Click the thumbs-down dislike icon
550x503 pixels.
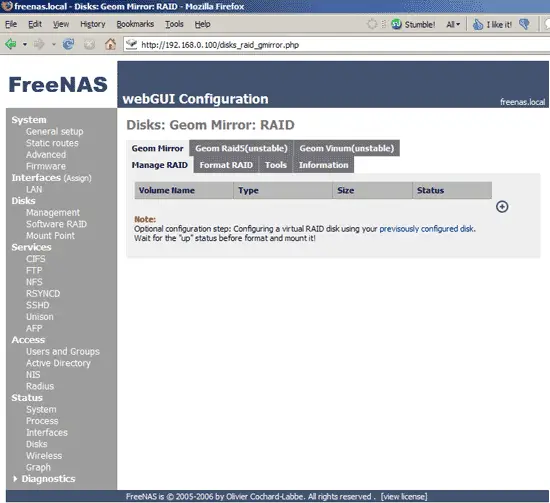[524, 24]
